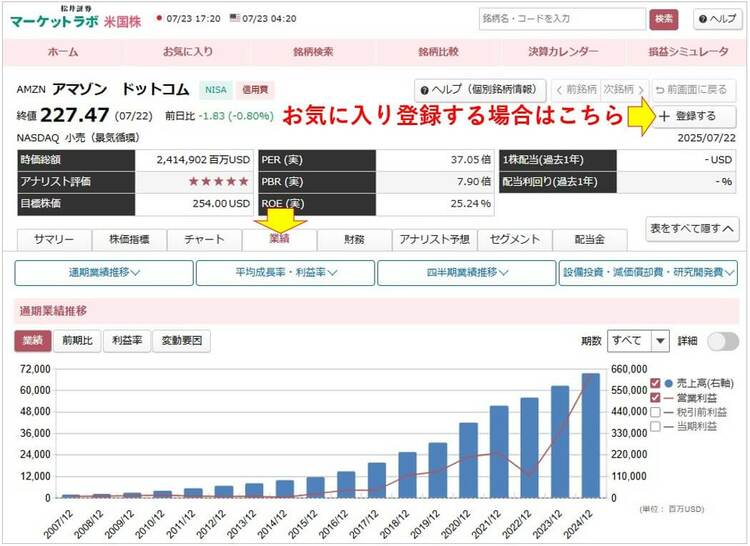This screenshot has height=546, width=750.
Task: Check 当期利益 legend checkbox
Action: [x=655, y=426]
